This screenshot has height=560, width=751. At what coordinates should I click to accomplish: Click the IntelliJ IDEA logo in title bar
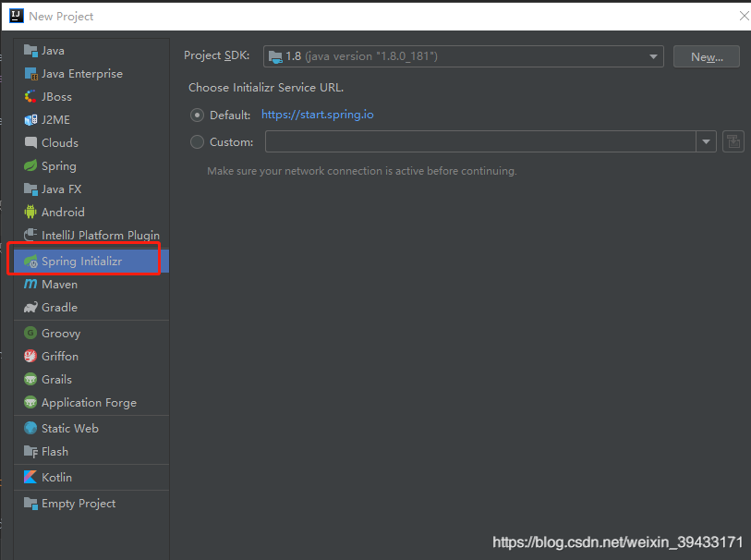pyautogui.click(x=17, y=16)
